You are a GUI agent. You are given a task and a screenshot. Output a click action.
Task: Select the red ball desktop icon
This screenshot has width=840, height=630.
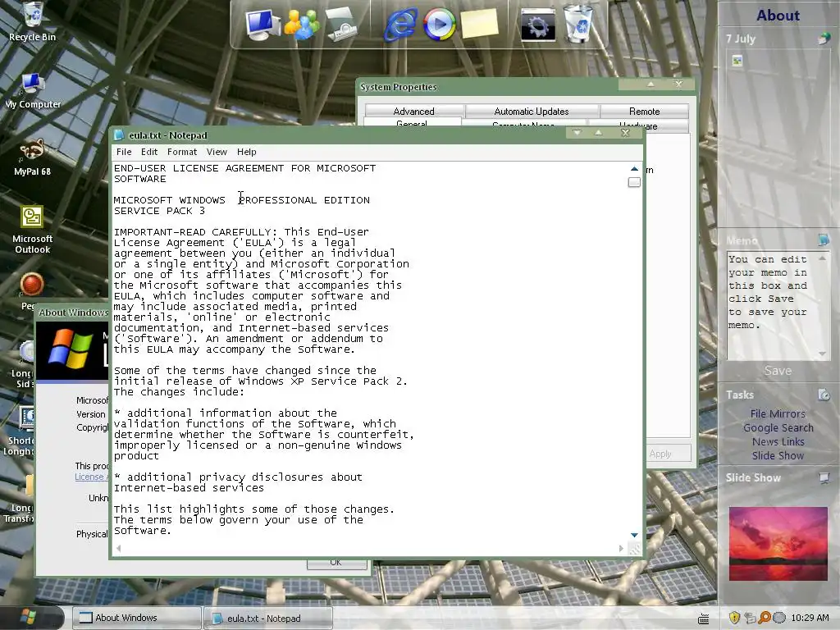pyautogui.click(x=31, y=285)
